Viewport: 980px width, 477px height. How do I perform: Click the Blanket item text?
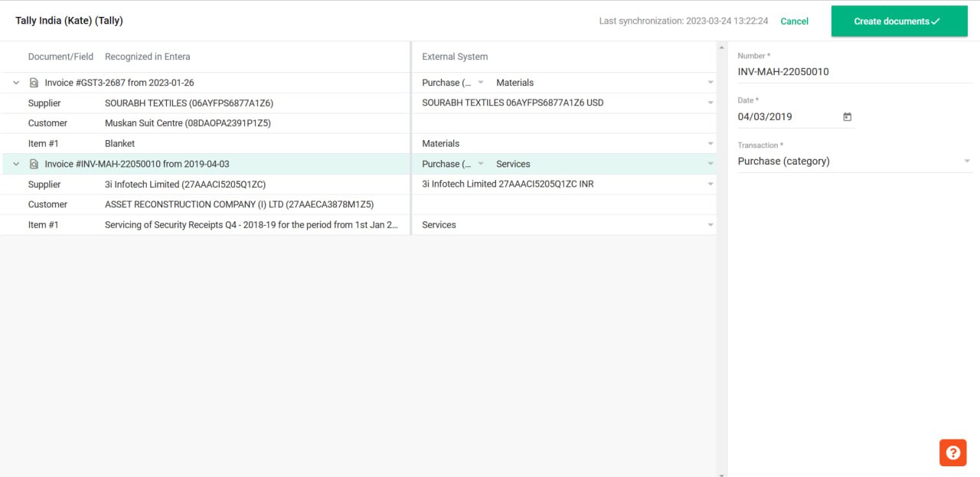119,143
